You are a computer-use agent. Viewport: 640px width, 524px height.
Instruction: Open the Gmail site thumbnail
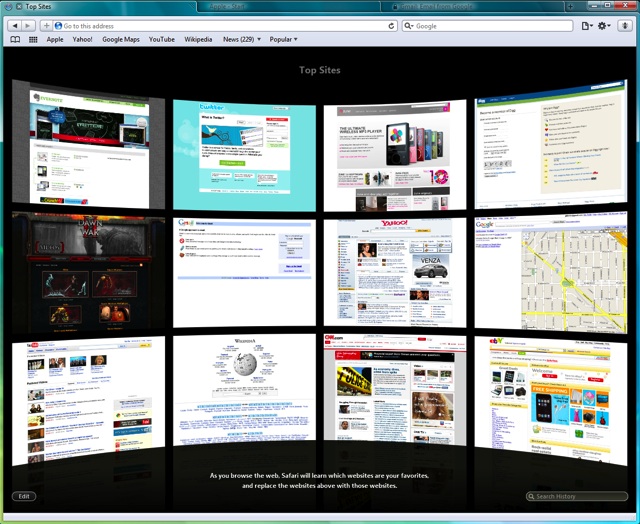point(244,273)
